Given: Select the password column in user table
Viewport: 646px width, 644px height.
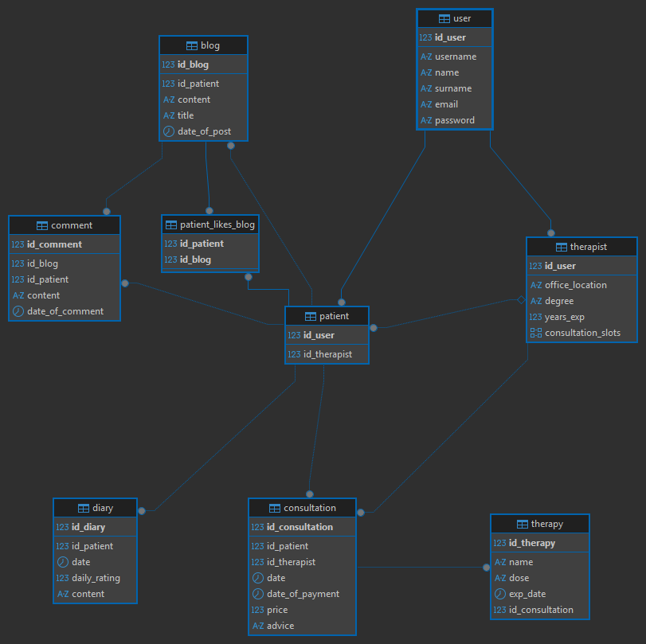Looking at the screenshot, I should [454, 120].
